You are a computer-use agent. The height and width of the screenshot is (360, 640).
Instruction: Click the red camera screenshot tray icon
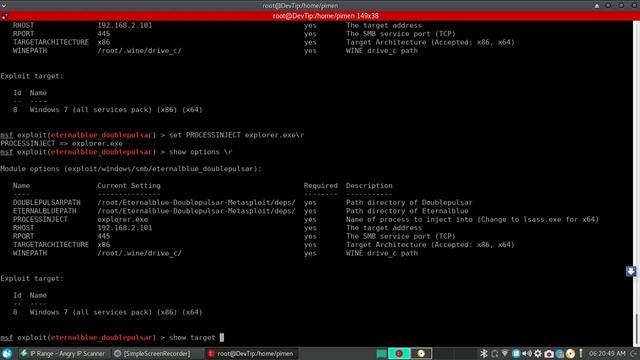pyautogui.click(x=549, y=353)
